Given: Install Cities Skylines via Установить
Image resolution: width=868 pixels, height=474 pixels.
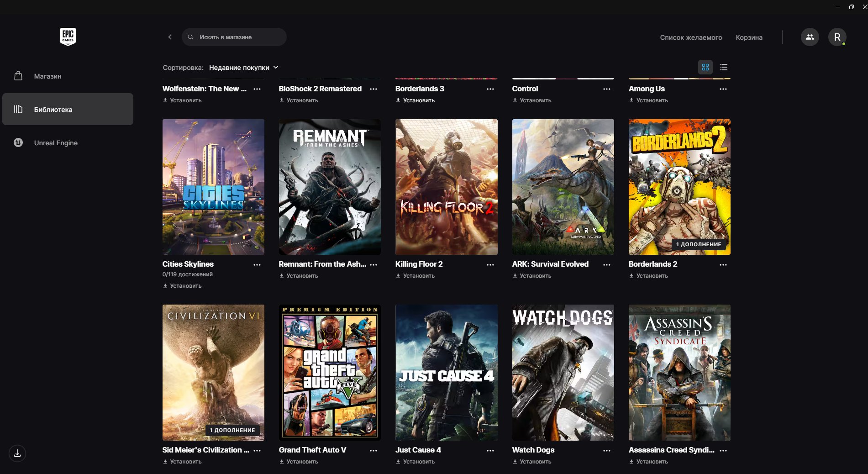Looking at the screenshot, I should [x=182, y=286].
